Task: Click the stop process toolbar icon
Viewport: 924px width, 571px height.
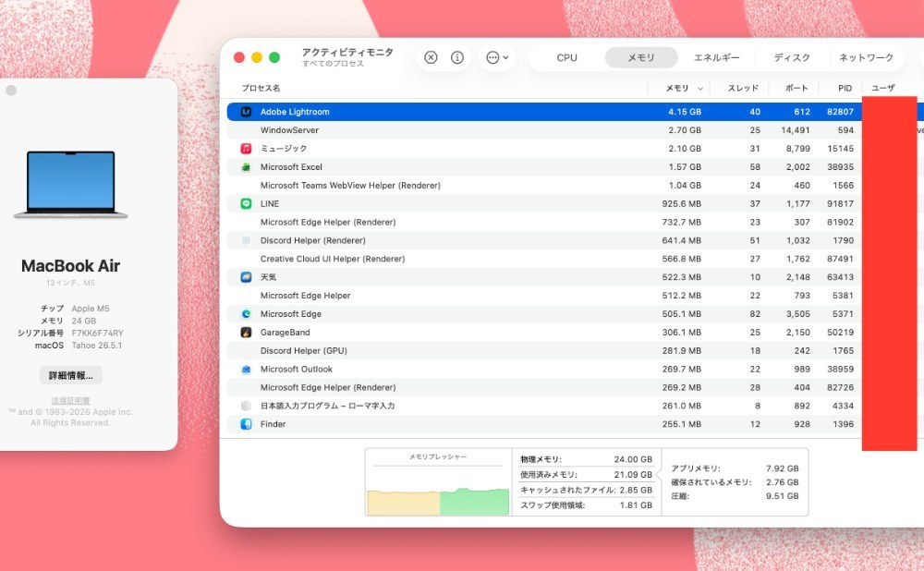Action: [x=431, y=57]
